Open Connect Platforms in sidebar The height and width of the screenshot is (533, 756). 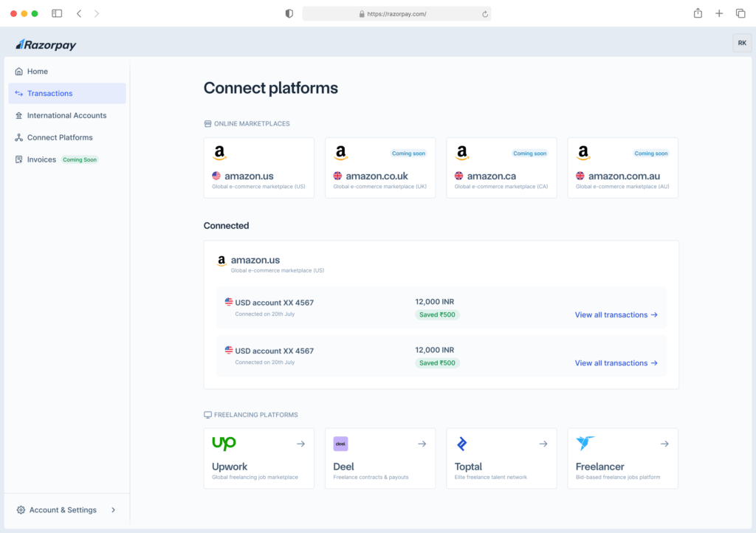coord(60,138)
